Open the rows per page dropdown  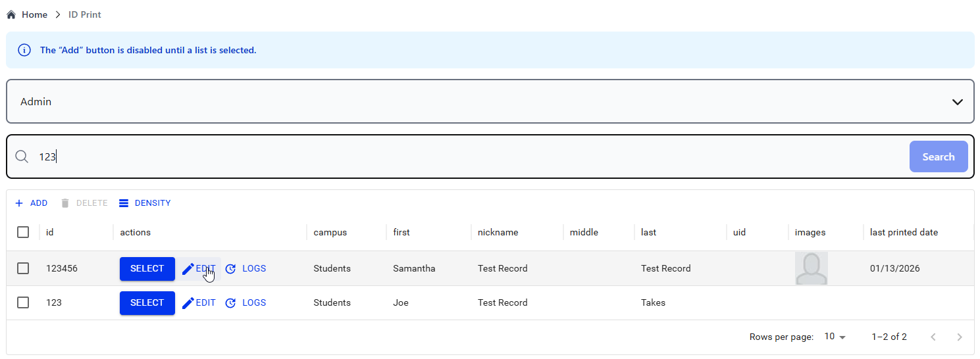836,337
